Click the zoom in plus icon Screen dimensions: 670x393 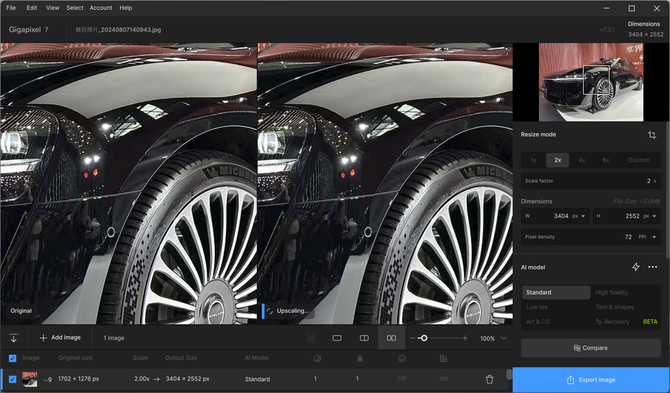(x=465, y=338)
